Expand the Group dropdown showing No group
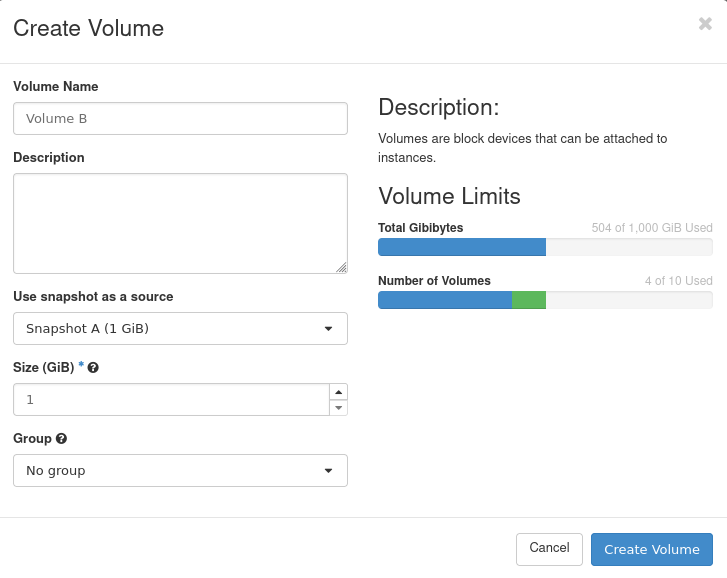 180,470
